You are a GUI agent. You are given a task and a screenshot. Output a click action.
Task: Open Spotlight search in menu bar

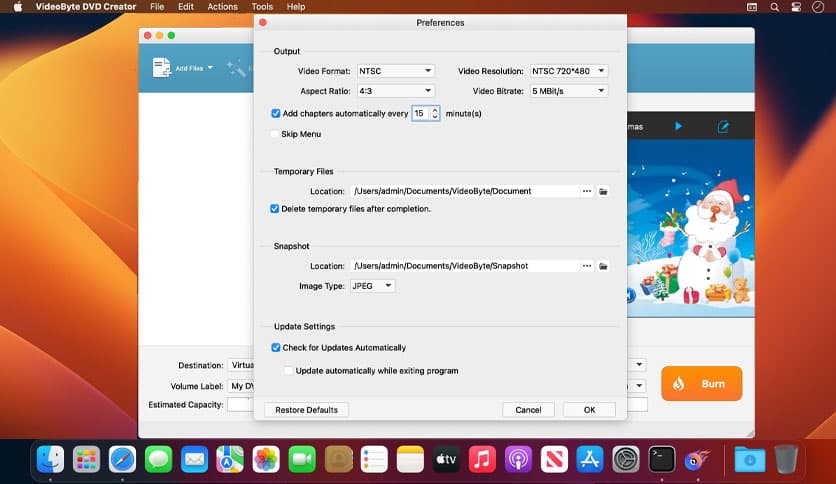point(774,7)
